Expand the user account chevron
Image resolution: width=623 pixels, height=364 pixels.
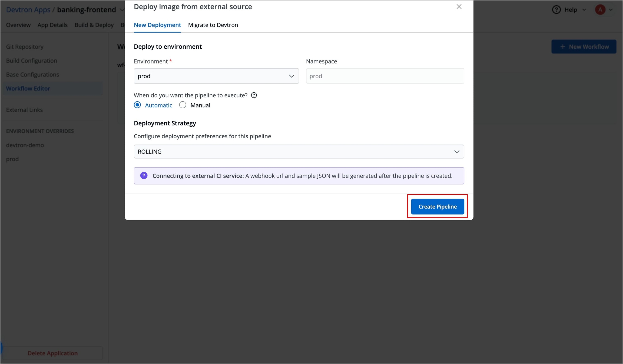pyautogui.click(x=611, y=10)
